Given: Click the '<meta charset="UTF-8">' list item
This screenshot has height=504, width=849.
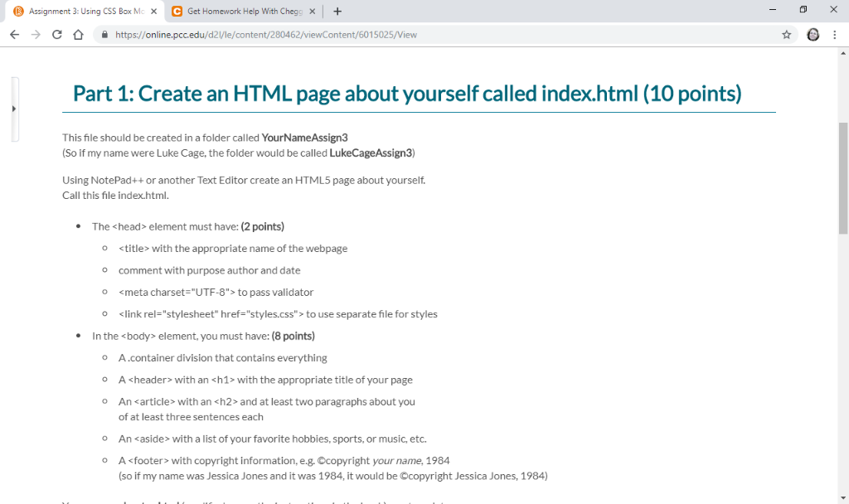Looking at the screenshot, I should (216, 293).
